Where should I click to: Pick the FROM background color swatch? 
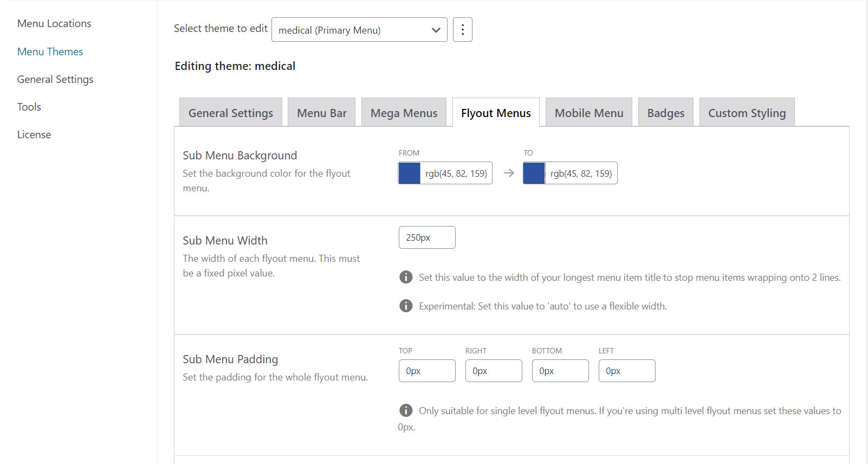[410, 173]
